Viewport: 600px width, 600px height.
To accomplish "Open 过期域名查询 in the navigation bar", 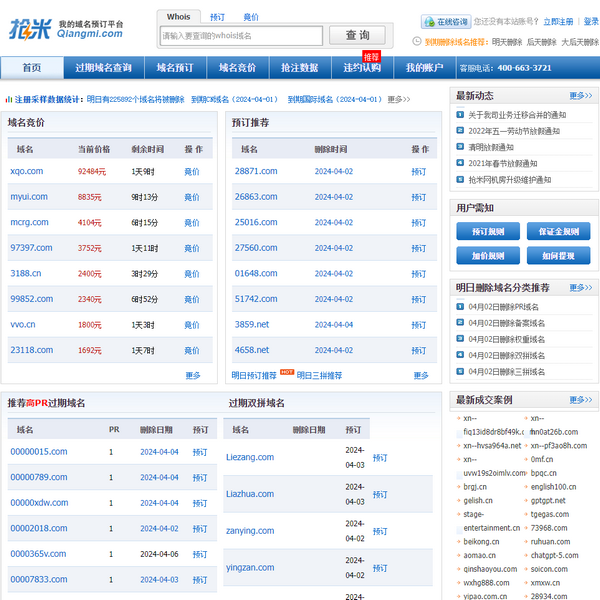I will (103, 68).
